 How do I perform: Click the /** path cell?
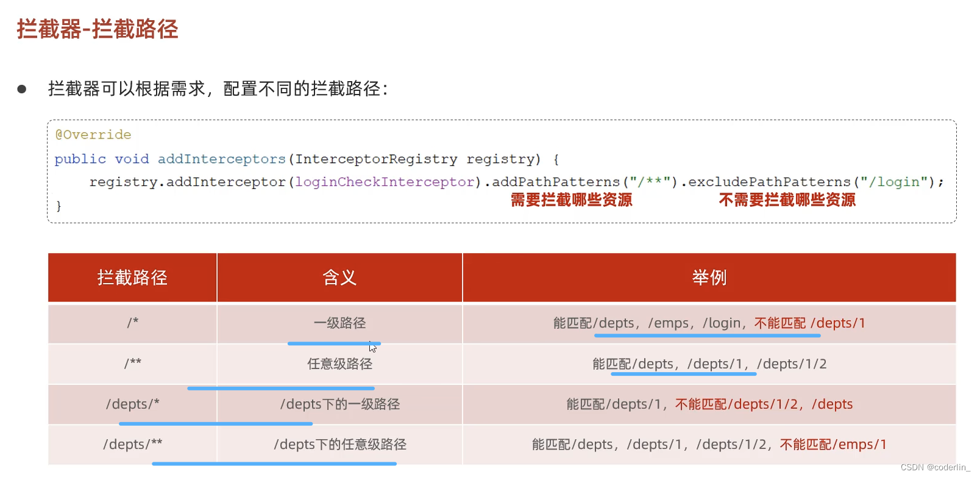(x=132, y=364)
